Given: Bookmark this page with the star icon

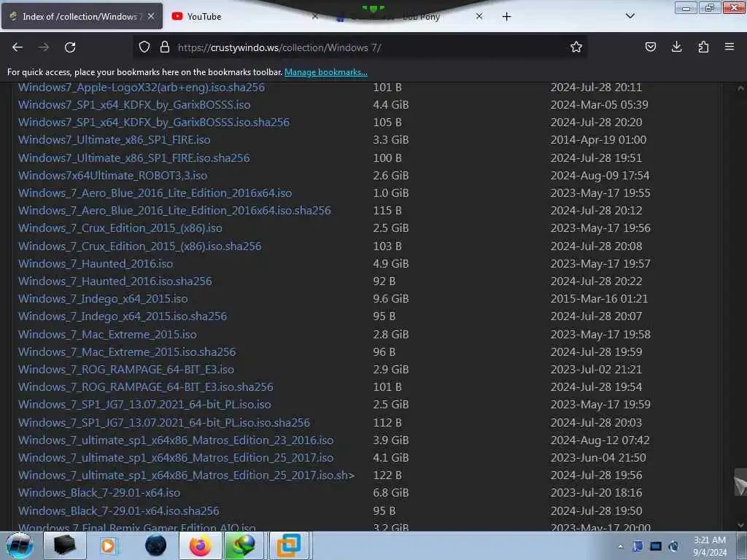Looking at the screenshot, I should coord(576,47).
